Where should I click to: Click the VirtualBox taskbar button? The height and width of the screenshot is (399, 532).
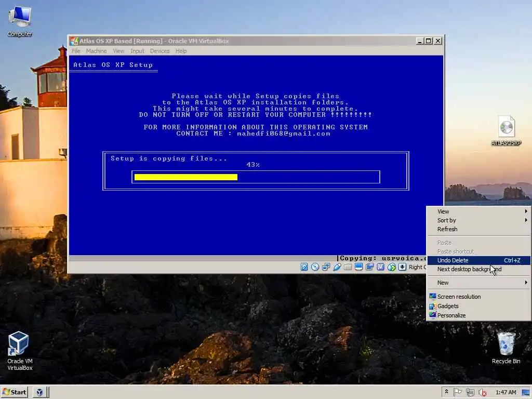coord(39,392)
